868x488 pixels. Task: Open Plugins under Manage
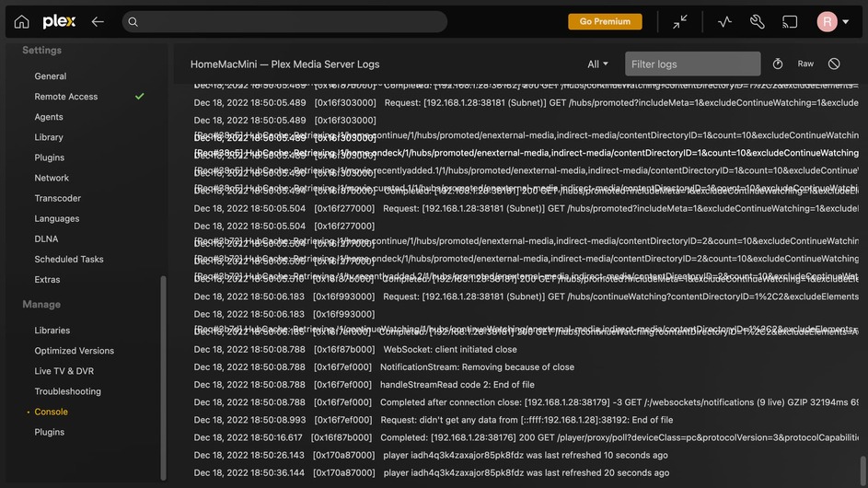[50, 432]
